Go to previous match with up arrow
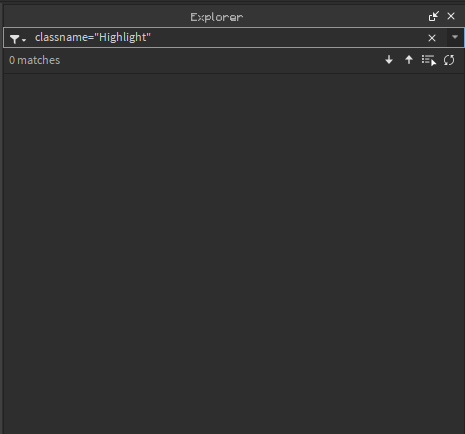465x434 pixels. click(409, 60)
